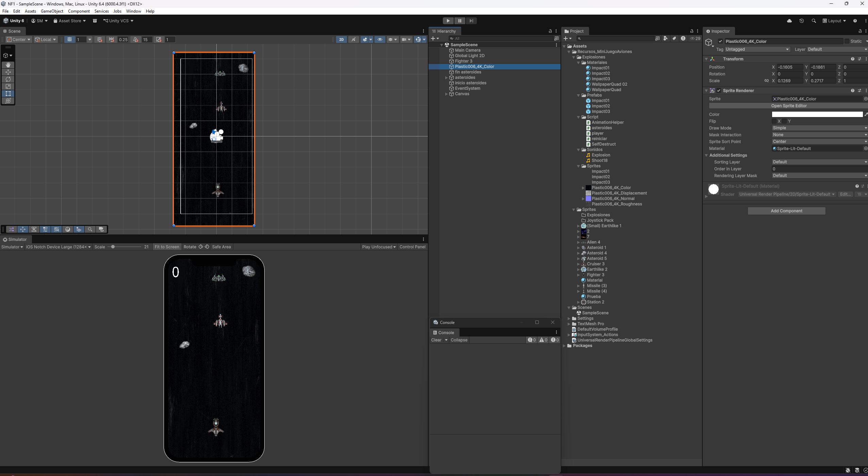Image resolution: width=868 pixels, height=476 pixels.
Task: Open the Mask Interaction dropdown
Action: (819, 135)
